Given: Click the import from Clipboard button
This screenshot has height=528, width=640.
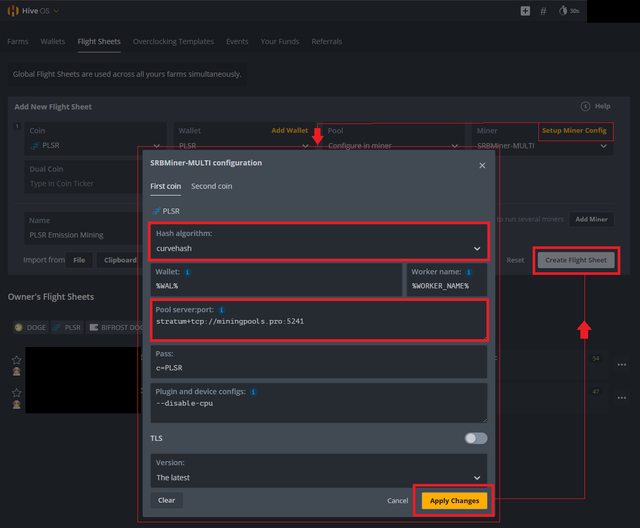Looking at the screenshot, I should (120, 260).
